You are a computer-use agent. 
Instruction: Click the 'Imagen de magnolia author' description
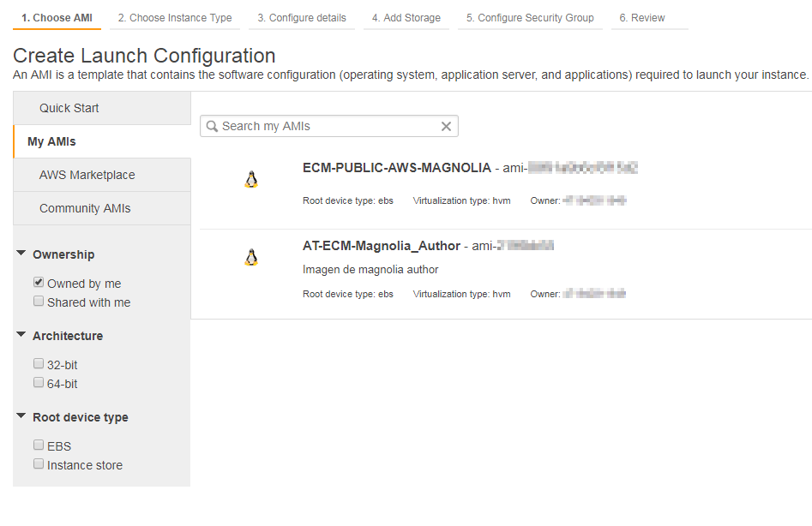[370, 270]
